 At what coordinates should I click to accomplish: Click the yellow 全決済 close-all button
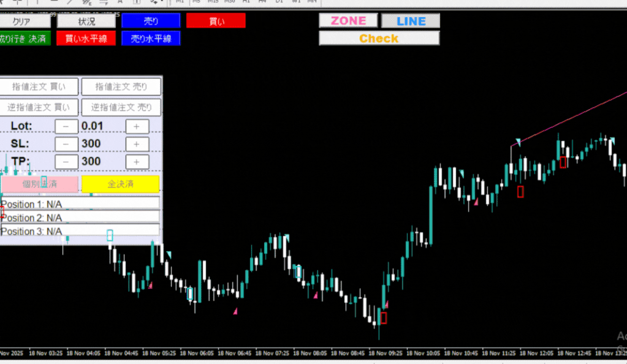(120, 184)
